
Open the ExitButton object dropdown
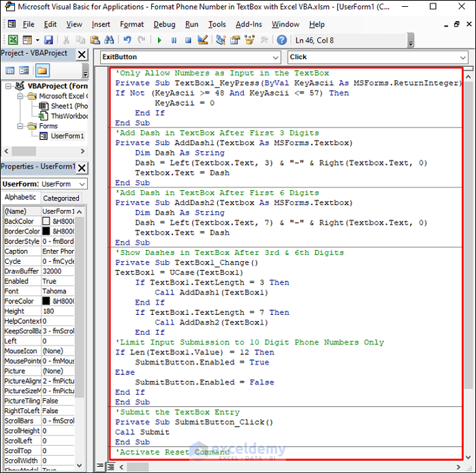coord(274,57)
